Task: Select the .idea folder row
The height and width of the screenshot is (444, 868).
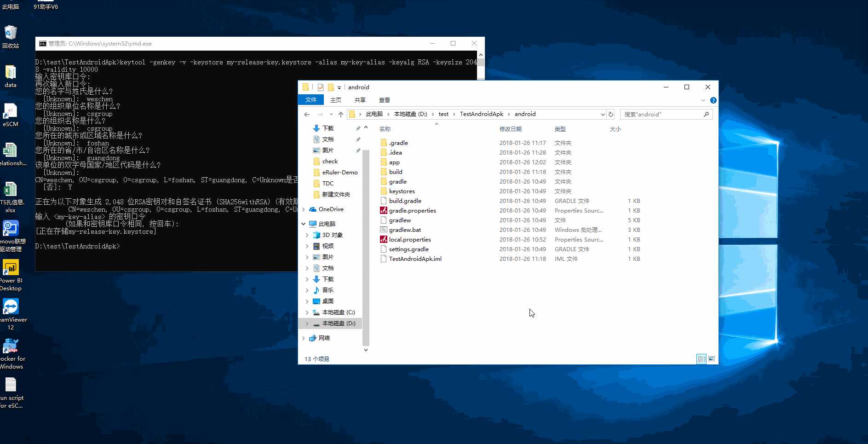Action: point(511,152)
